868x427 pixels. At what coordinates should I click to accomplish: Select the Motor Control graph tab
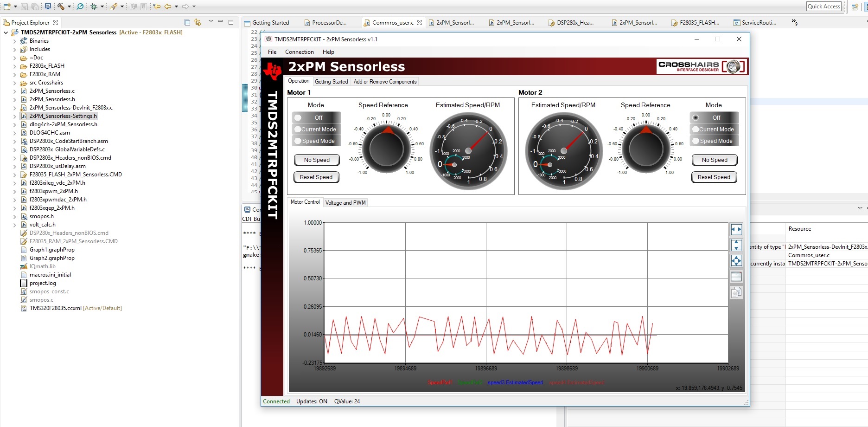(305, 202)
